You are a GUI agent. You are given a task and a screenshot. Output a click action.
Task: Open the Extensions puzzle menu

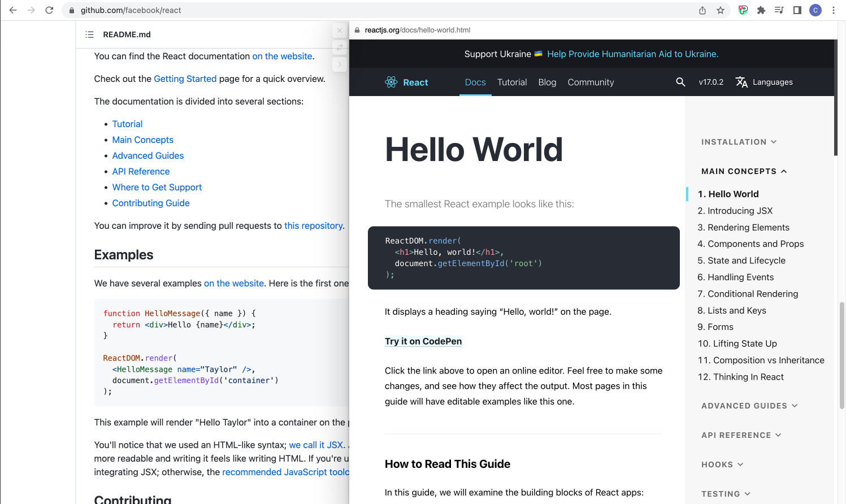[761, 10]
